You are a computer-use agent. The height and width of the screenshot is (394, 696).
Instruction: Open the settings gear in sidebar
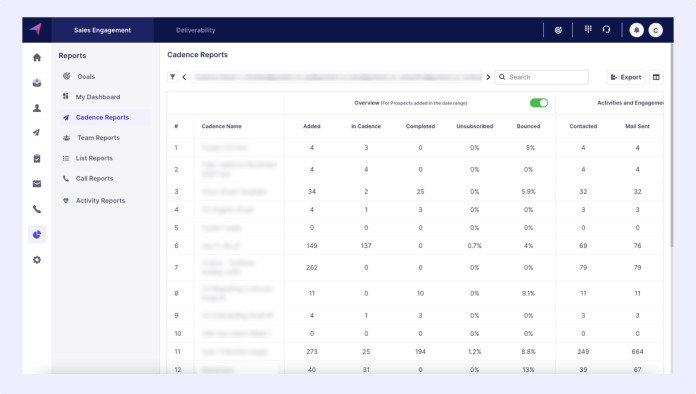(x=37, y=260)
